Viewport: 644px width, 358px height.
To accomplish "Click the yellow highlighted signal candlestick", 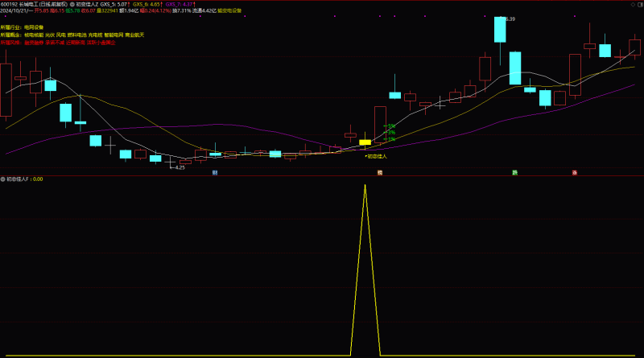I will (x=365, y=142).
